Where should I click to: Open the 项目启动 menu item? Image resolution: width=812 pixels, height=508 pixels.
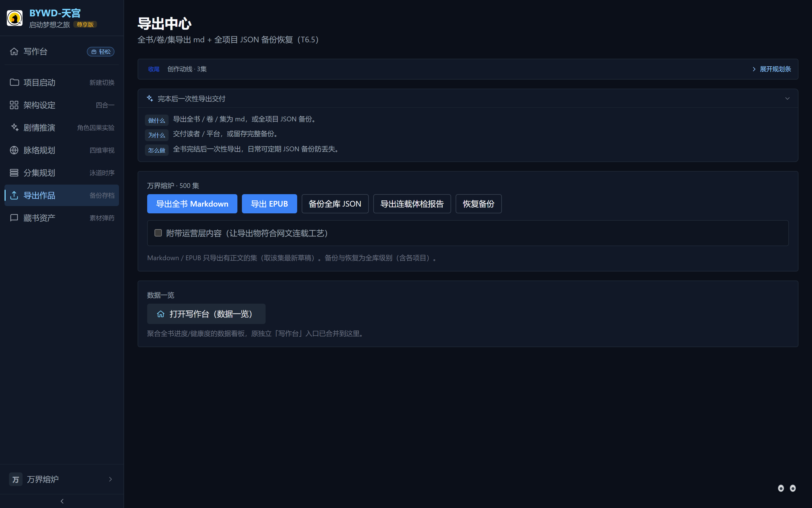62,82
